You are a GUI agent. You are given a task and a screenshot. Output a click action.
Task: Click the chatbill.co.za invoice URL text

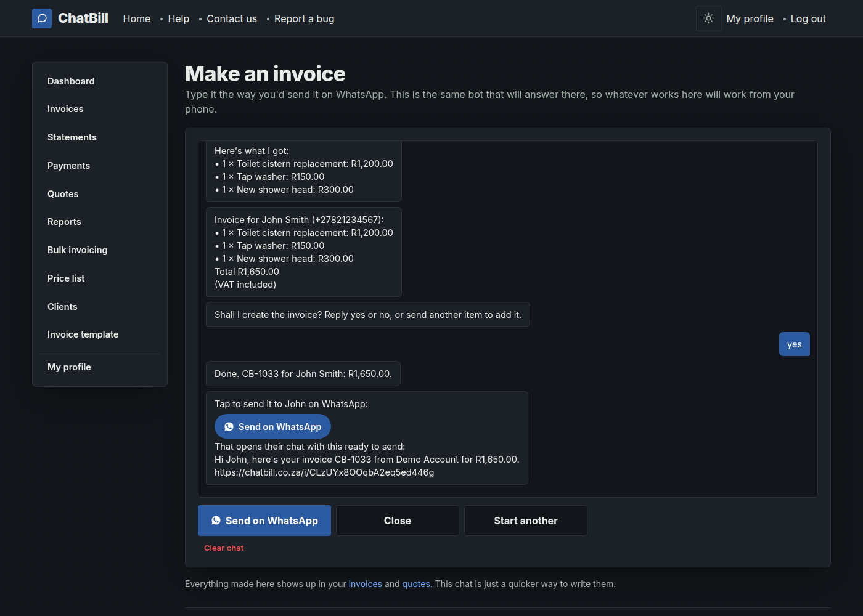324,472
